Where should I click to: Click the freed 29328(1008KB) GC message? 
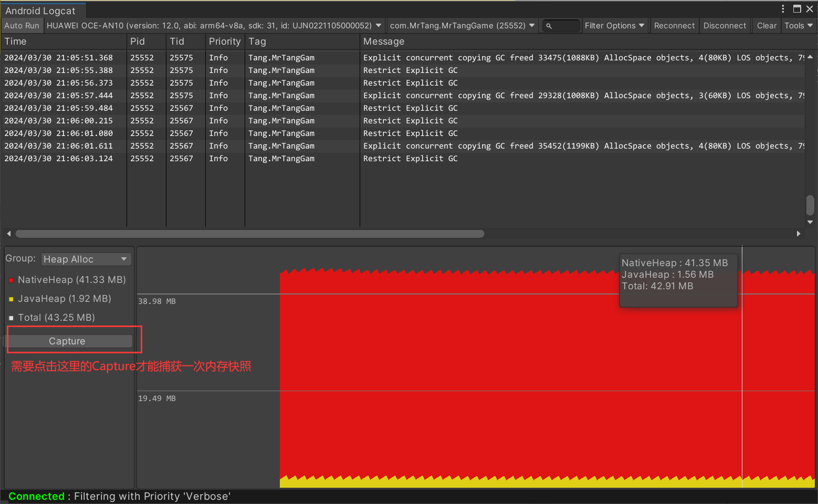[583, 96]
